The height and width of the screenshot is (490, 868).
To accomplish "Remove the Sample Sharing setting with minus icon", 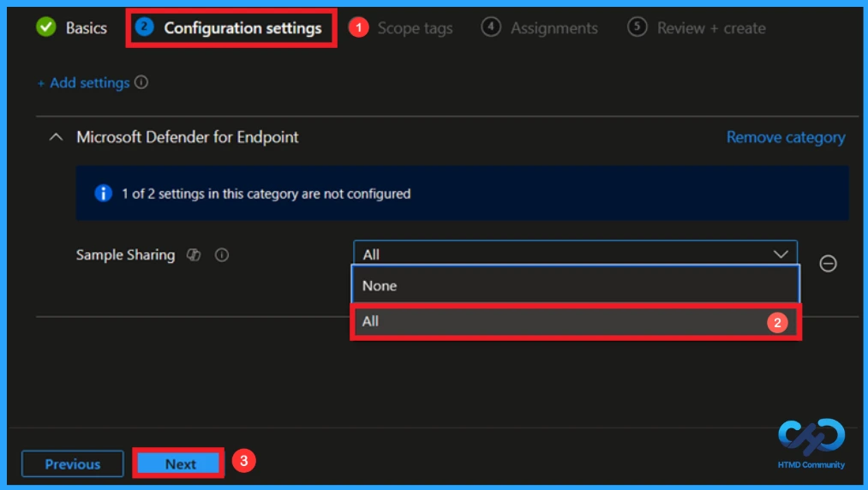I will point(828,264).
